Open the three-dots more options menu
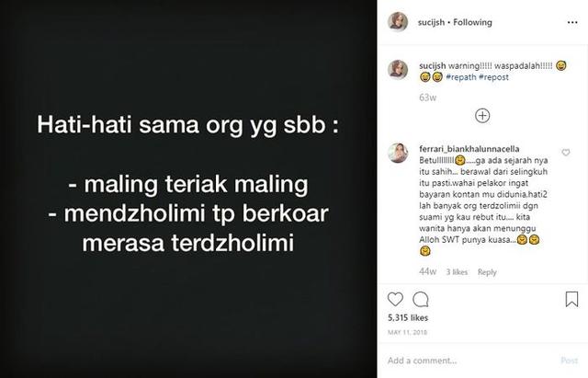The image size is (588, 378). [572, 22]
